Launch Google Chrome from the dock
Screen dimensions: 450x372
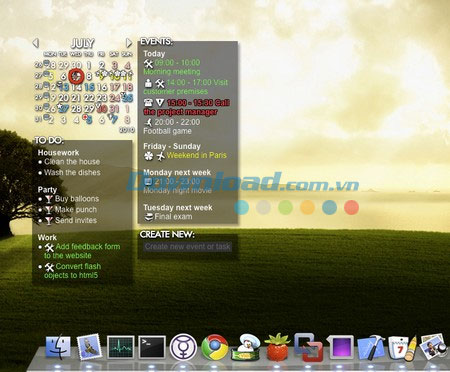click(x=215, y=347)
